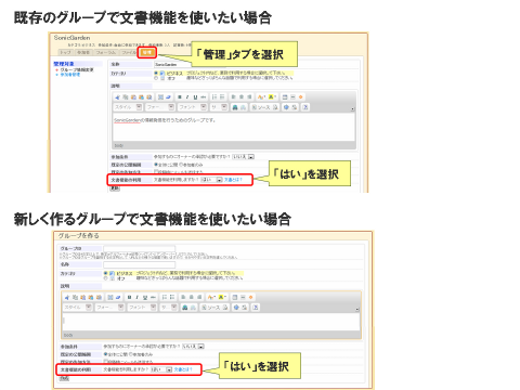Center text in グループを作る editor

191,297
